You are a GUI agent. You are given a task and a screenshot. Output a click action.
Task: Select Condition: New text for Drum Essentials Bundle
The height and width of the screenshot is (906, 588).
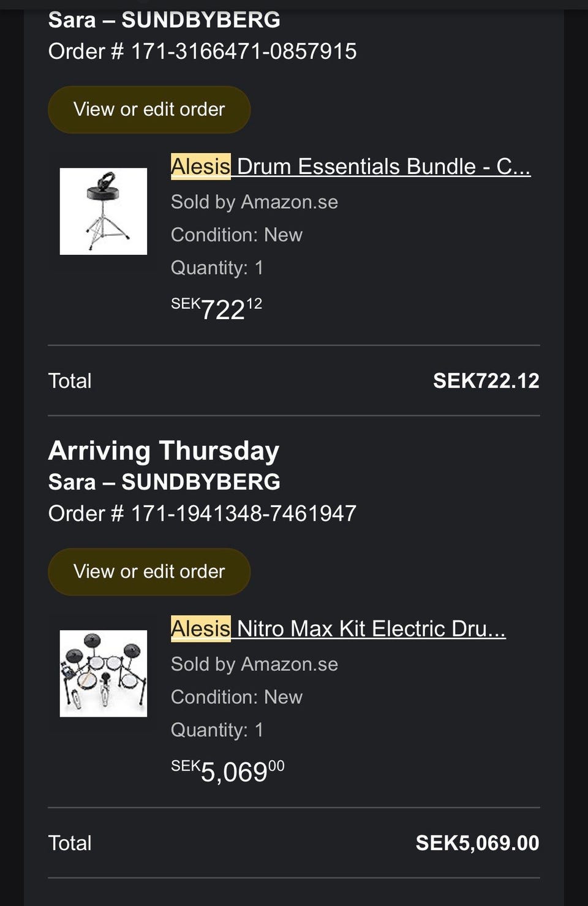(x=236, y=235)
